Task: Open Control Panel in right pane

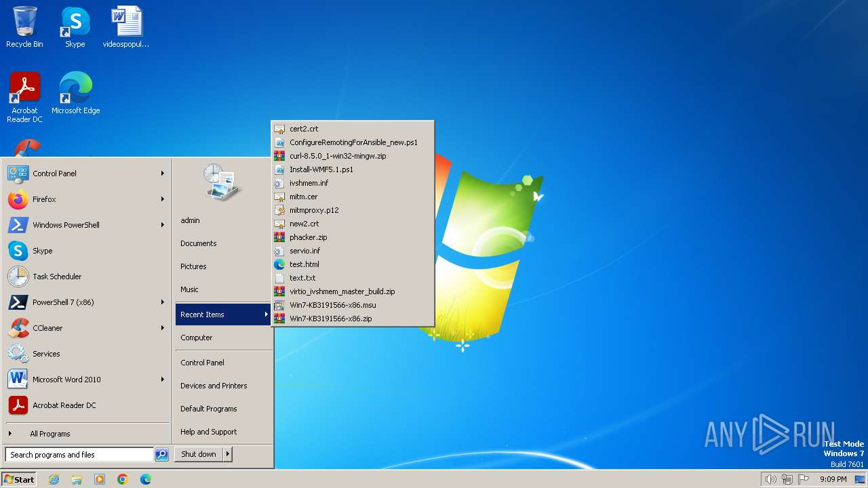Action: (222, 363)
